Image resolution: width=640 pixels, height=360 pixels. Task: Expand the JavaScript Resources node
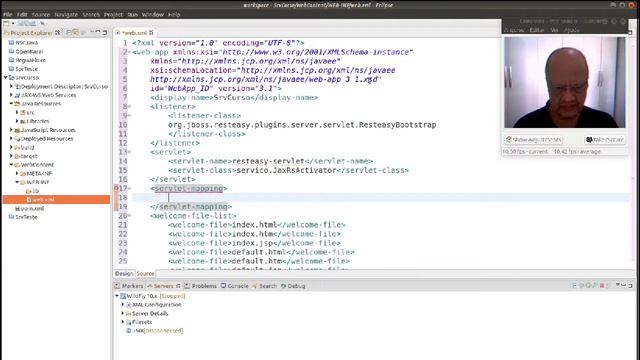coord(11,130)
